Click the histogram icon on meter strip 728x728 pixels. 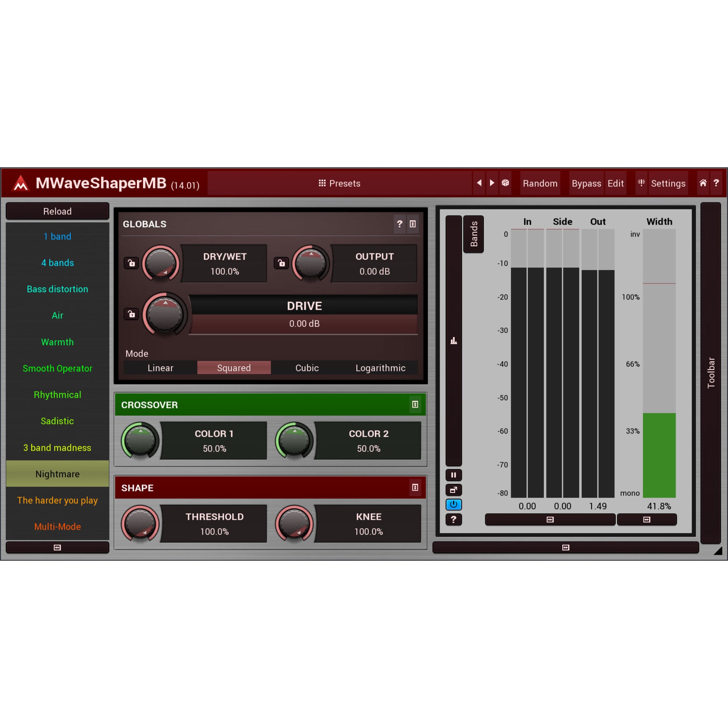[454, 341]
